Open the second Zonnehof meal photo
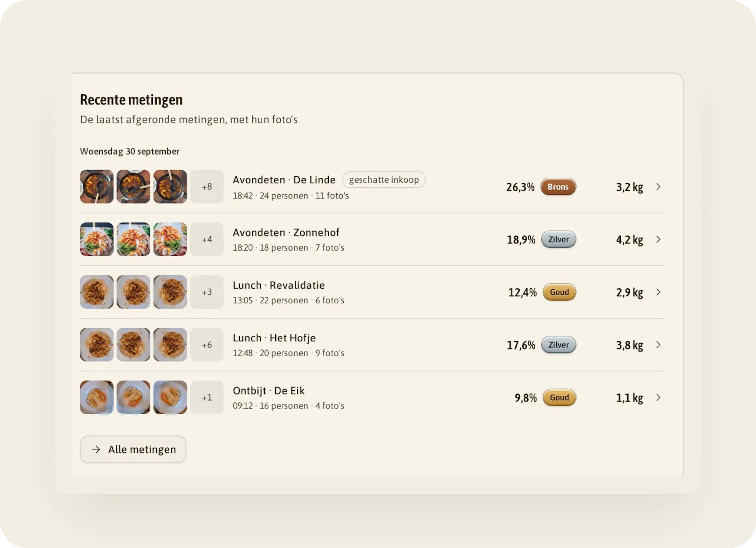 133,239
